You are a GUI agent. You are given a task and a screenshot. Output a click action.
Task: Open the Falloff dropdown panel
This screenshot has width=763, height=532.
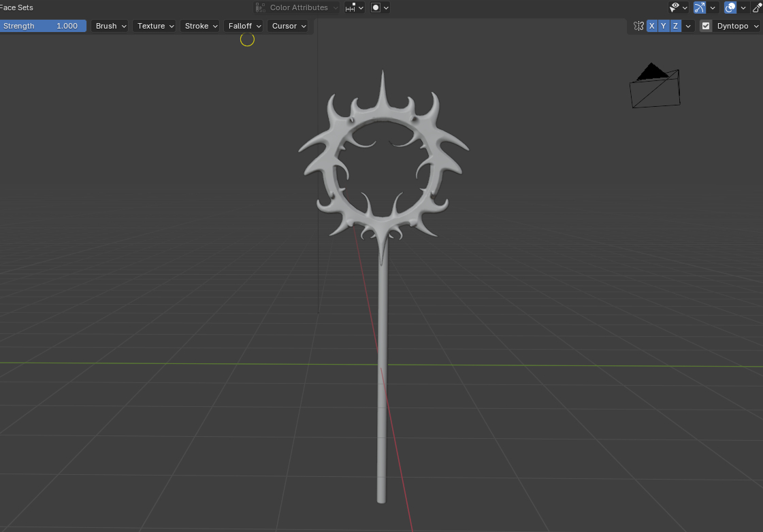click(244, 26)
